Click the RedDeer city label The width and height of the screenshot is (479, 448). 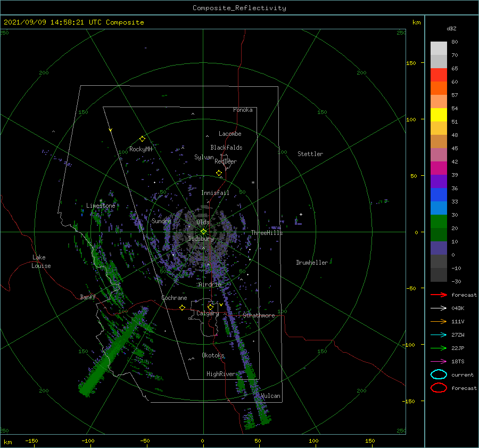[x=226, y=161]
